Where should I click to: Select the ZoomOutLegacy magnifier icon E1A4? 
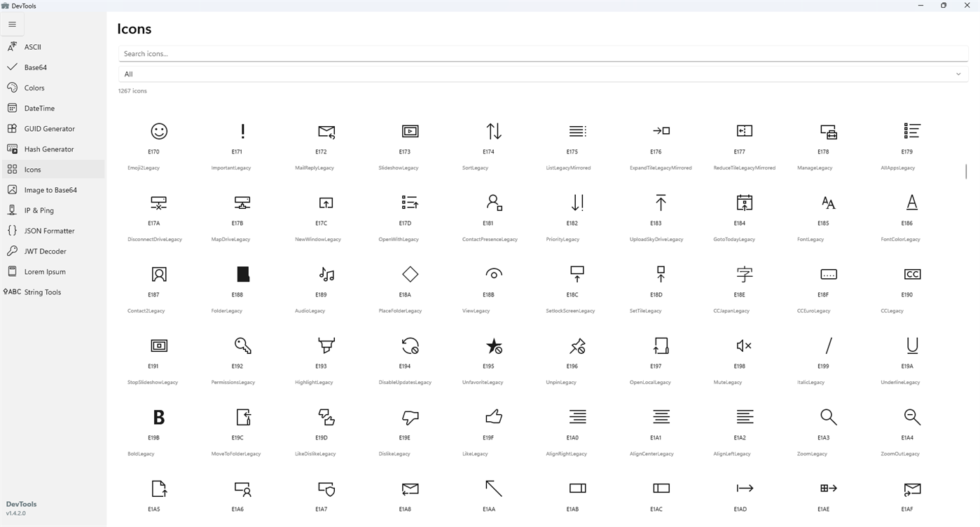pos(912,417)
